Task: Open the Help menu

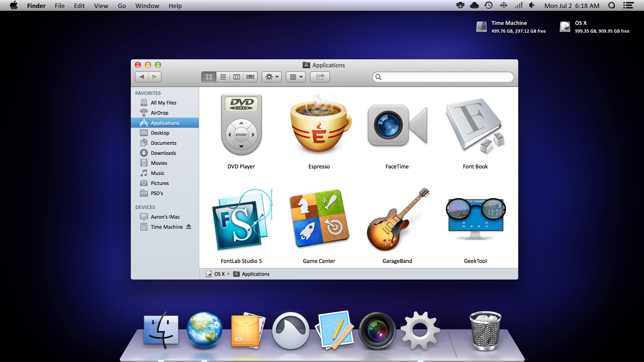Action: [x=175, y=6]
